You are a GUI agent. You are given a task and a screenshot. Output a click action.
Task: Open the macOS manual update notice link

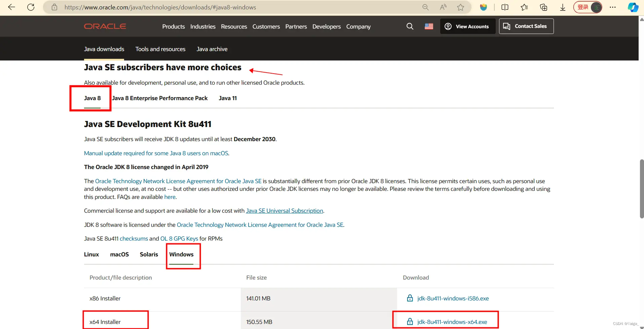(156, 153)
